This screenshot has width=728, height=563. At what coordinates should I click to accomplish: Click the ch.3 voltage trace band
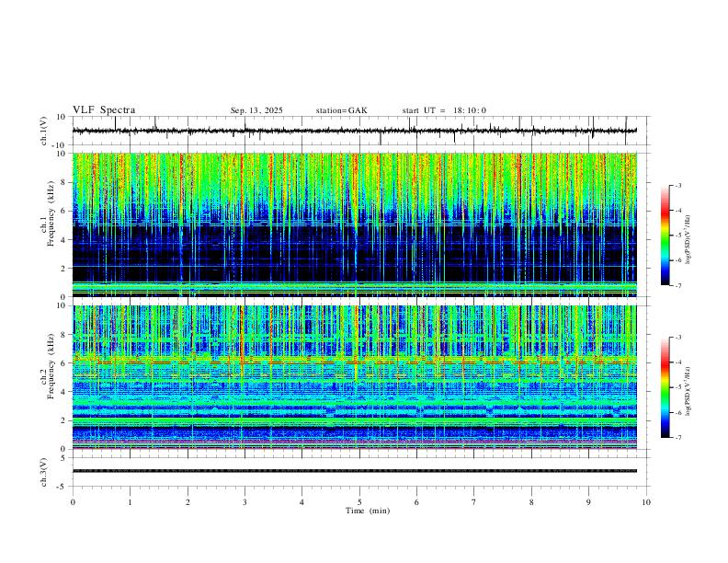coord(355,471)
